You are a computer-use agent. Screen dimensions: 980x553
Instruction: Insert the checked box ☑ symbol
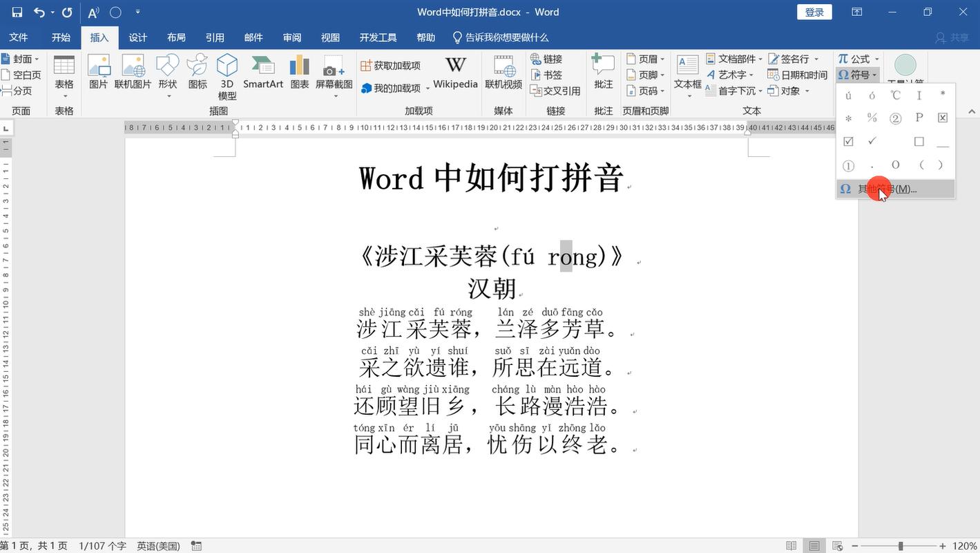(849, 142)
